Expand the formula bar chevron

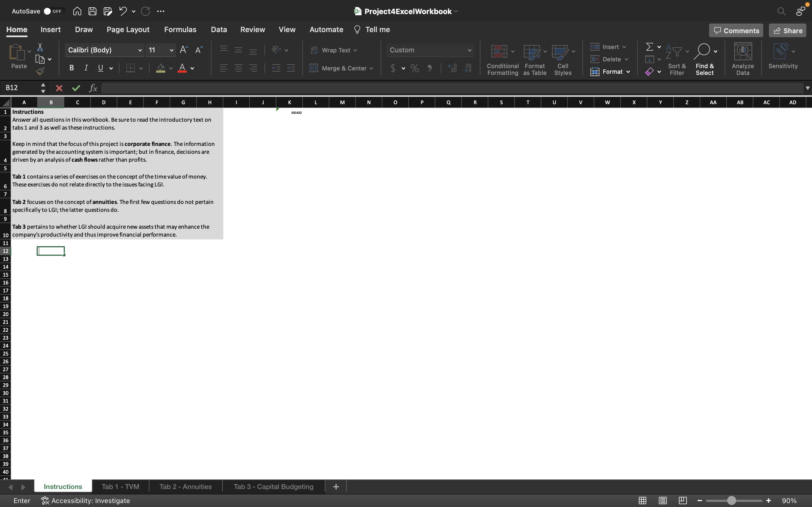pyautogui.click(x=807, y=88)
